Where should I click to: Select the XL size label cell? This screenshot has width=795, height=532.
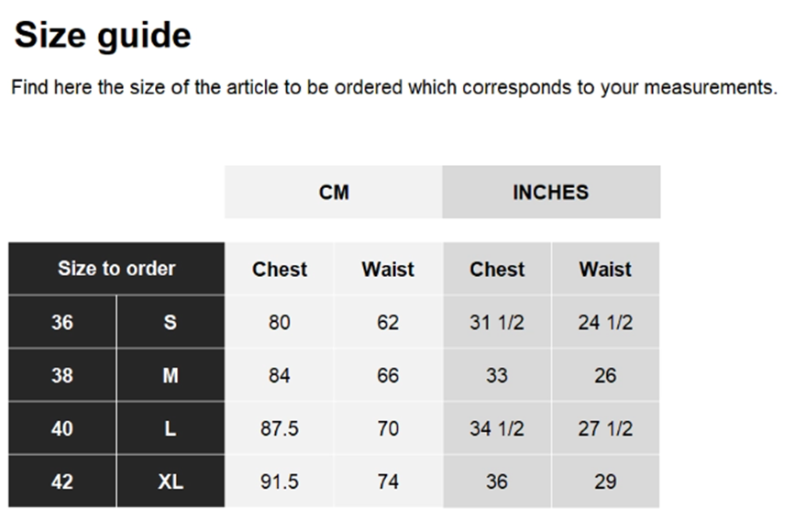171,482
